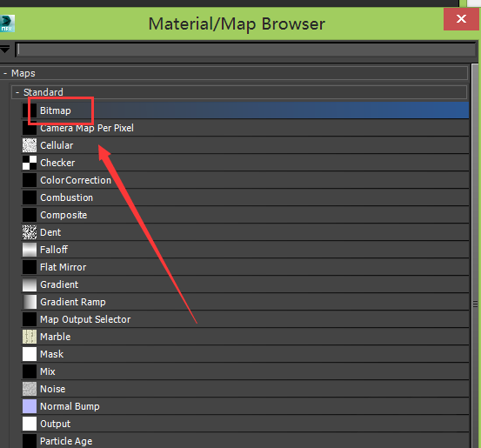The image size is (481, 448).
Task: Choose the Cellular map
Action: click(x=245, y=145)
